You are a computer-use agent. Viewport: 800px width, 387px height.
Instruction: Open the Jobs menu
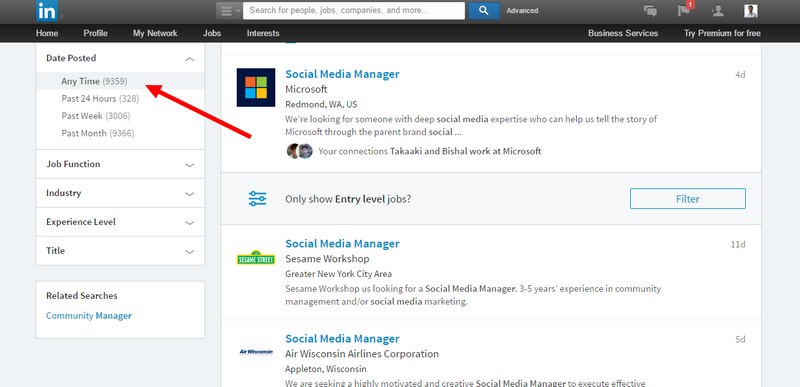pos(212,33)
